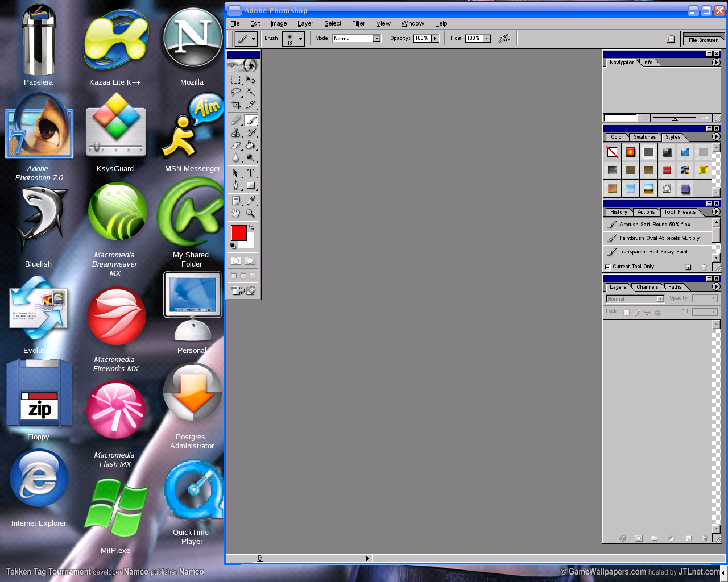The height and width of the screenshot is (582, 728).
Task: Enable lock position checkbox in Layers
Action: coord(647,312)
